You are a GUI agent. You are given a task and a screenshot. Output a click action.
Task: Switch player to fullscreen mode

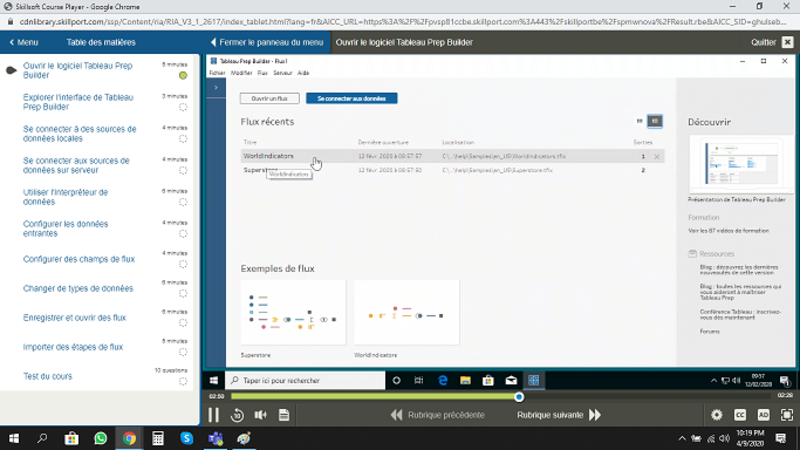787,415
